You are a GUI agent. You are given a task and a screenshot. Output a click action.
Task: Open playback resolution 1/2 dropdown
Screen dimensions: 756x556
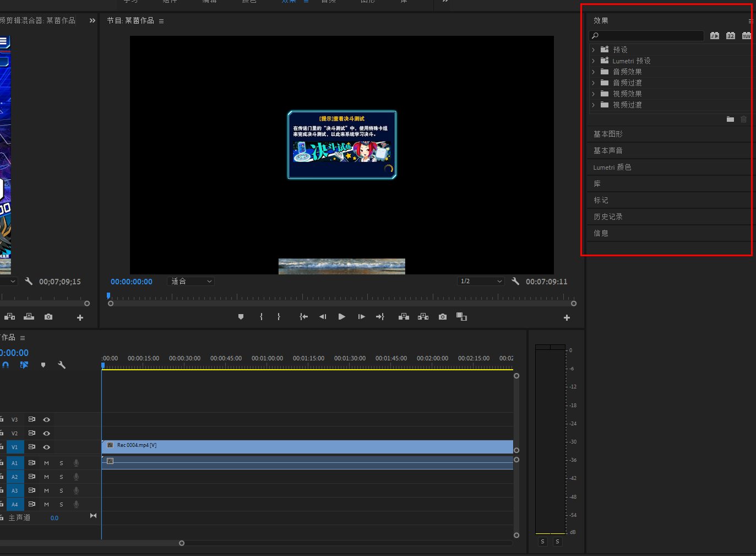[481, 281]
